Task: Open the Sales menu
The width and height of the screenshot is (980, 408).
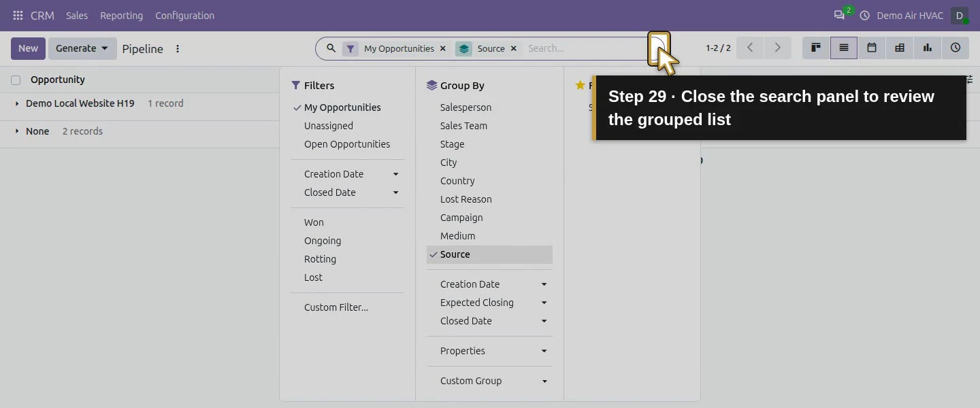Action: click(x=77, y=16)
